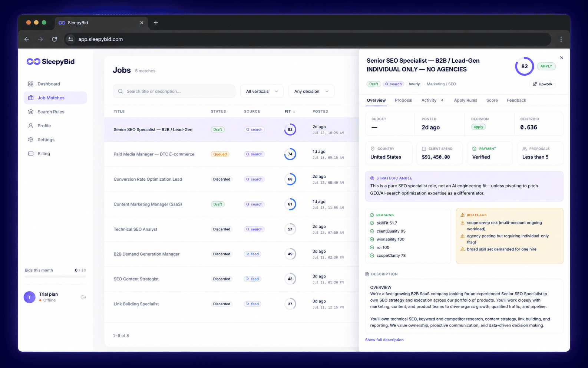Select SEO Content Strategist row title

point(136,279)
